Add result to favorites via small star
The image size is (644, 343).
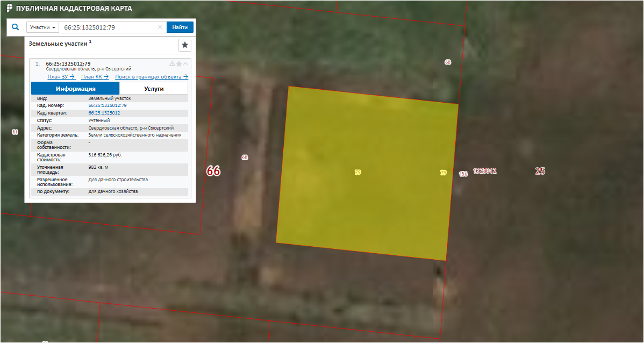[x=179, y=63]
